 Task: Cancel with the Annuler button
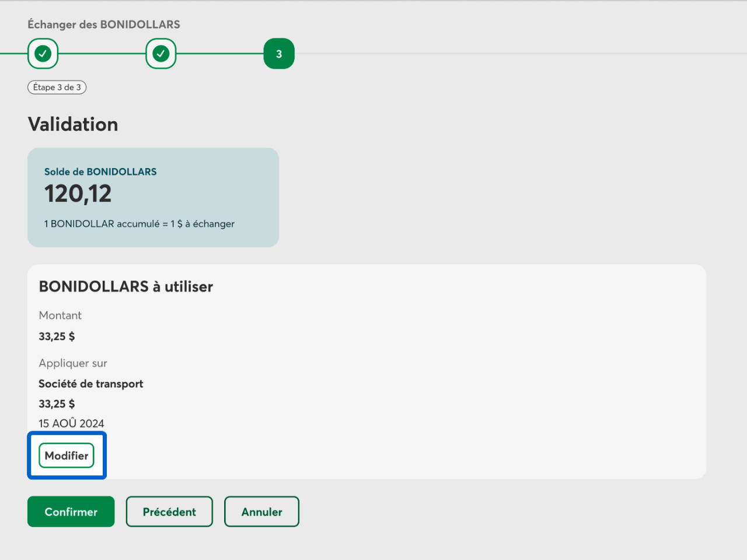coord(261,512)
